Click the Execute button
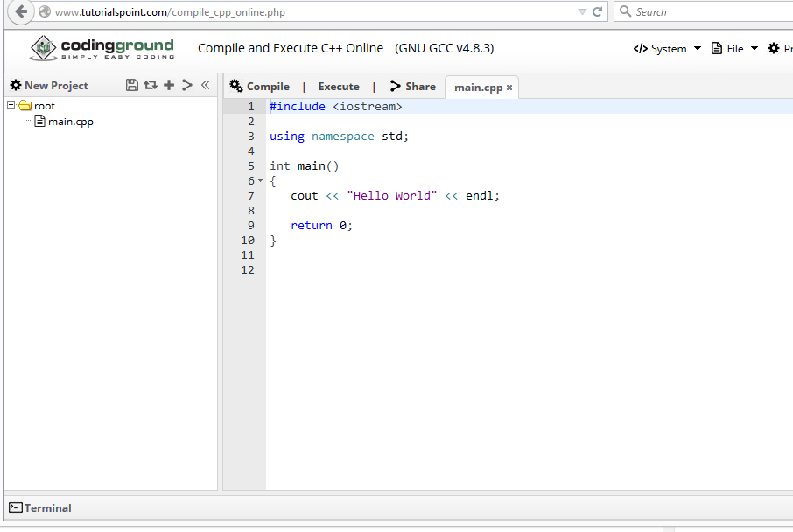793x532 pixels. pyautogui.click(x=338, y=86)
